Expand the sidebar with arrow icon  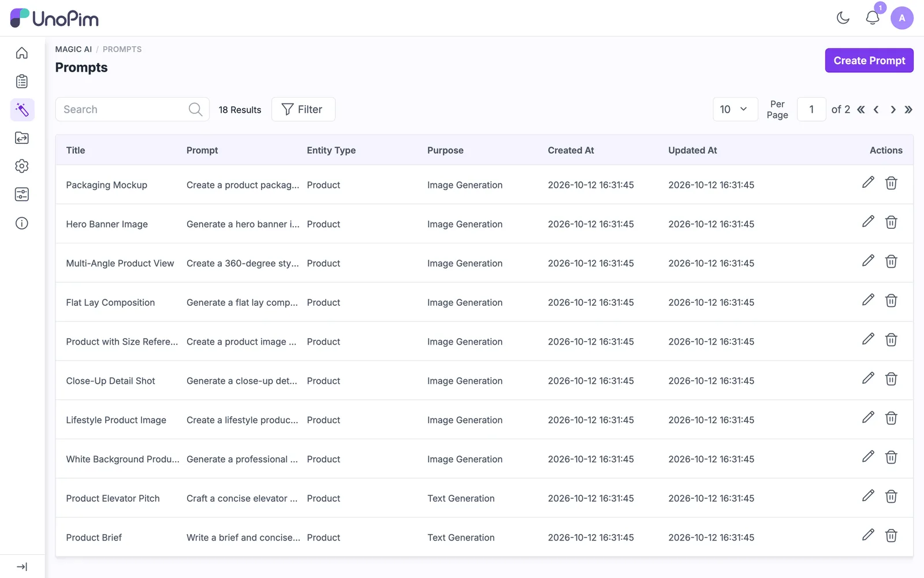click(22, 567)
